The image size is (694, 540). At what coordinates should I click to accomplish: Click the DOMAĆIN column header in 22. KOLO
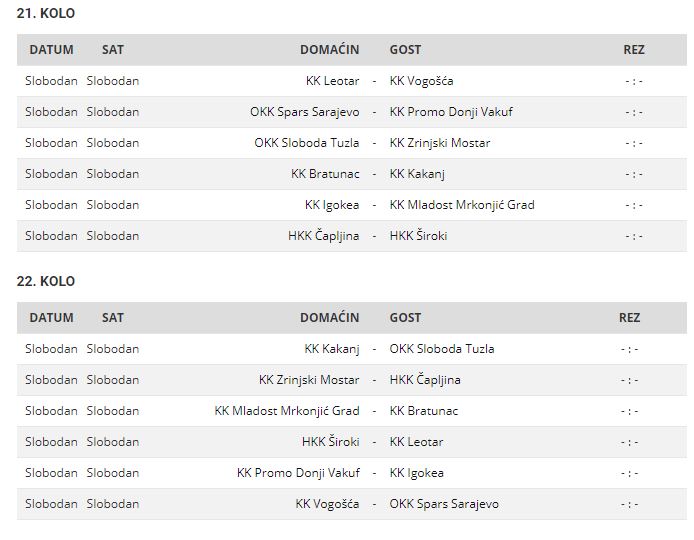330,318
